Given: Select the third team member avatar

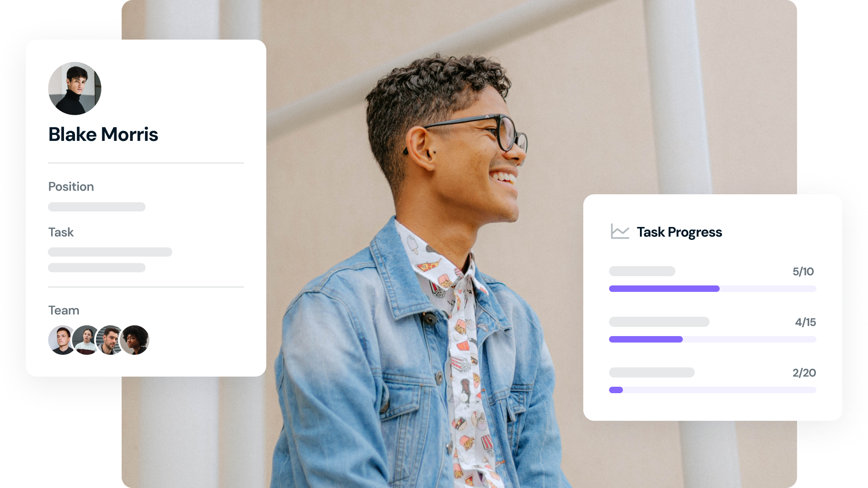Looking at the screenshot, I should (110, 340).
